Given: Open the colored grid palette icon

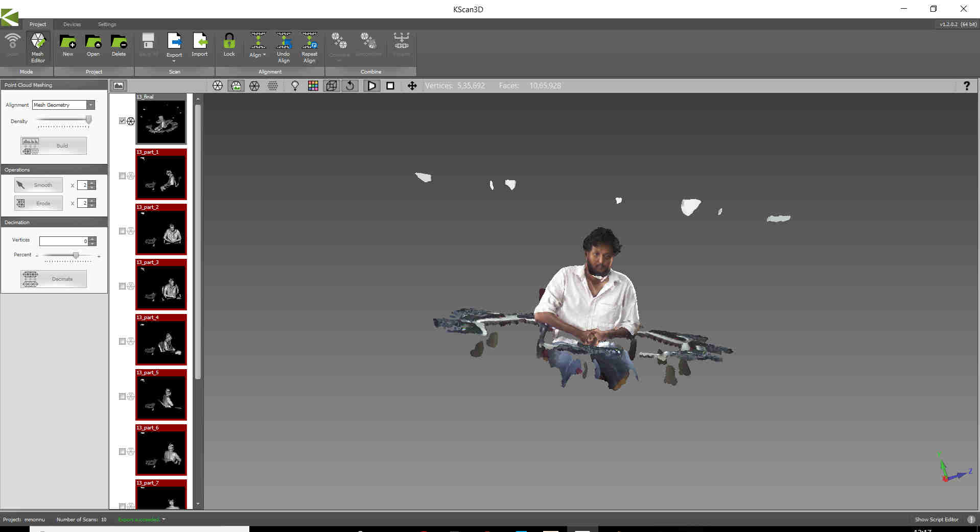Looking at the screenshot, I should pos(313,86).
